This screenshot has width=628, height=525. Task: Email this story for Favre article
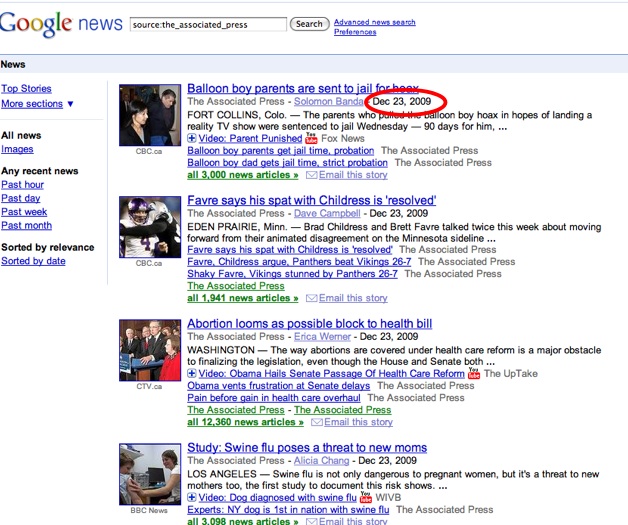click(x=353, y=298)
